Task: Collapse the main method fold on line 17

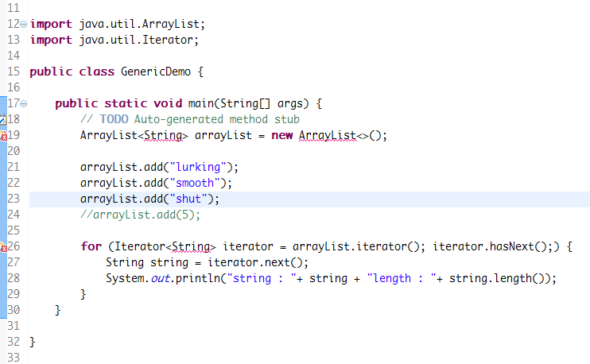Action: point(23,103)
